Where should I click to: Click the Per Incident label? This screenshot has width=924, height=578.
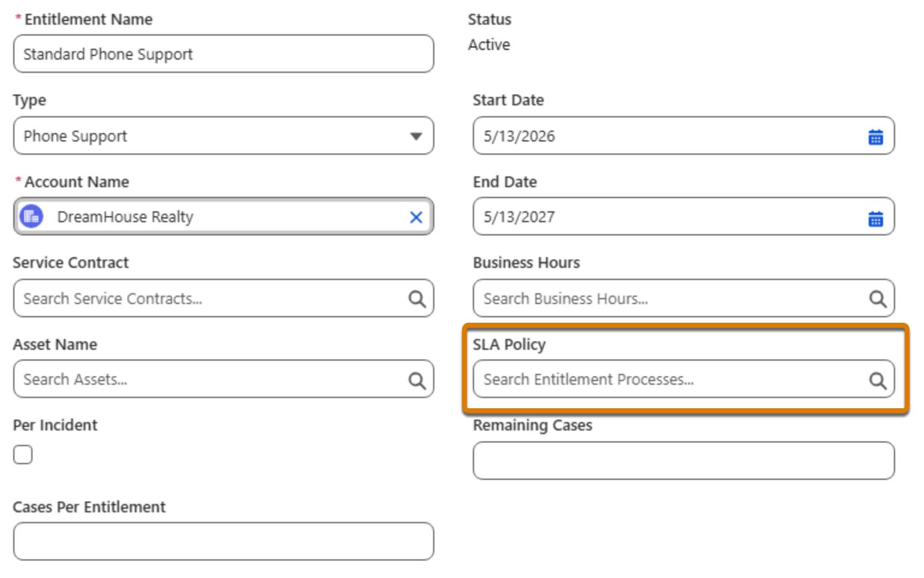[x=55, y=425]
